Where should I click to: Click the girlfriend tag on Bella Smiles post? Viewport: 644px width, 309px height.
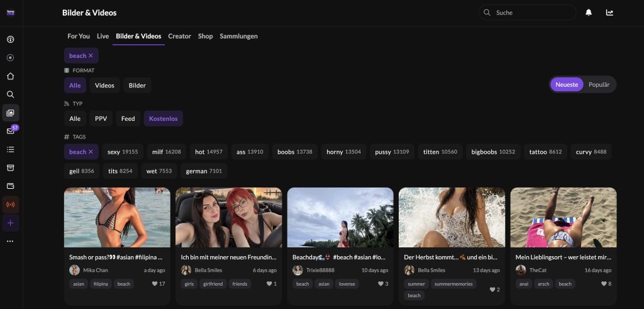pyautogui.click(x=213, y=284)
